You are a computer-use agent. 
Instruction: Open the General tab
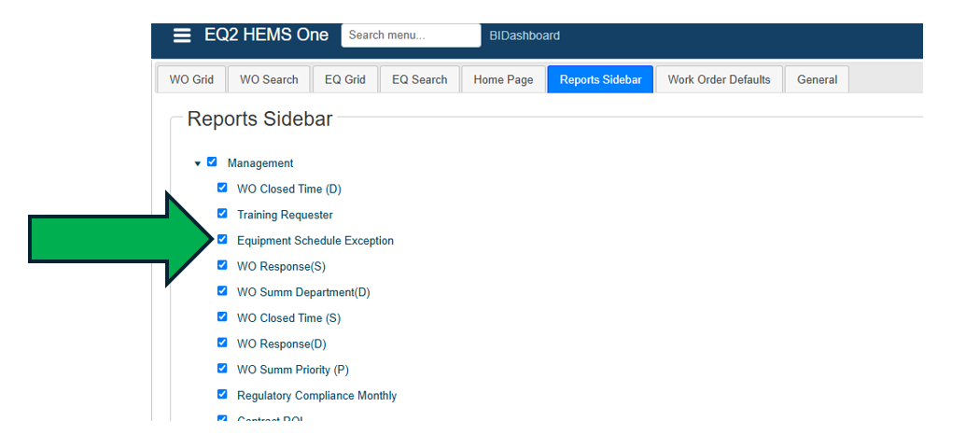pos(817,80)
